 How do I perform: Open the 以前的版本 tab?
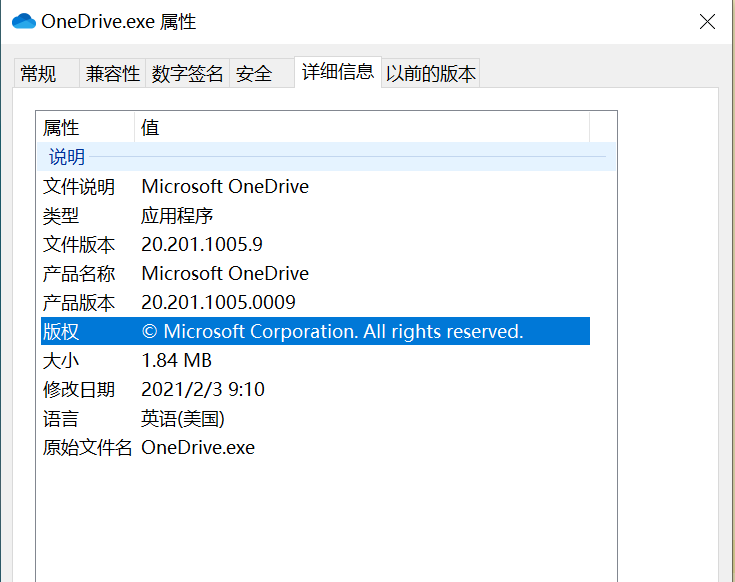(430, 74)
